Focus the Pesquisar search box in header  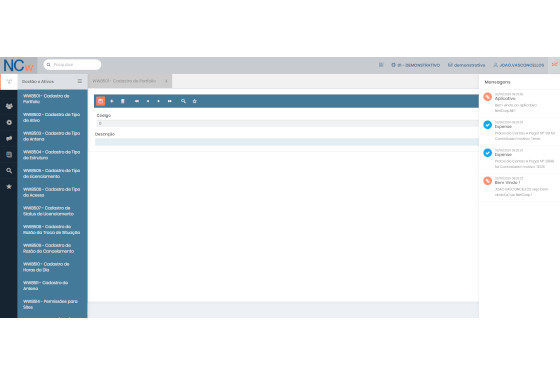click(72, 65)
